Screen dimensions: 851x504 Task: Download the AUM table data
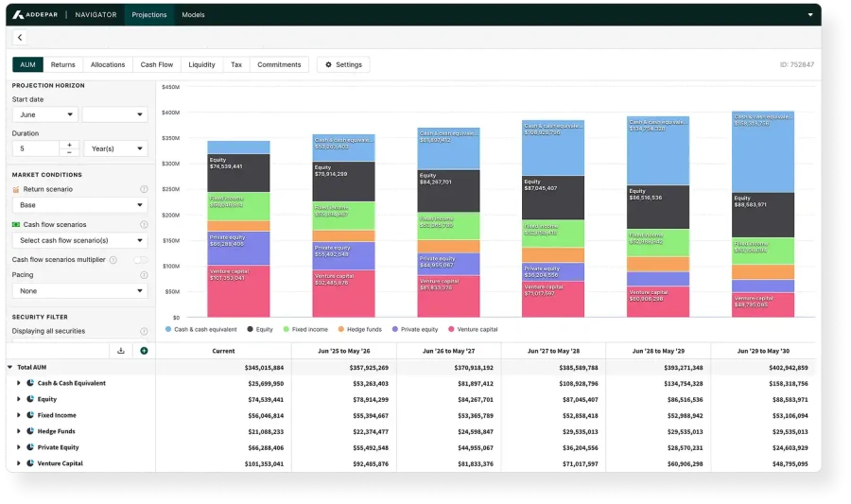click(121, 351)
